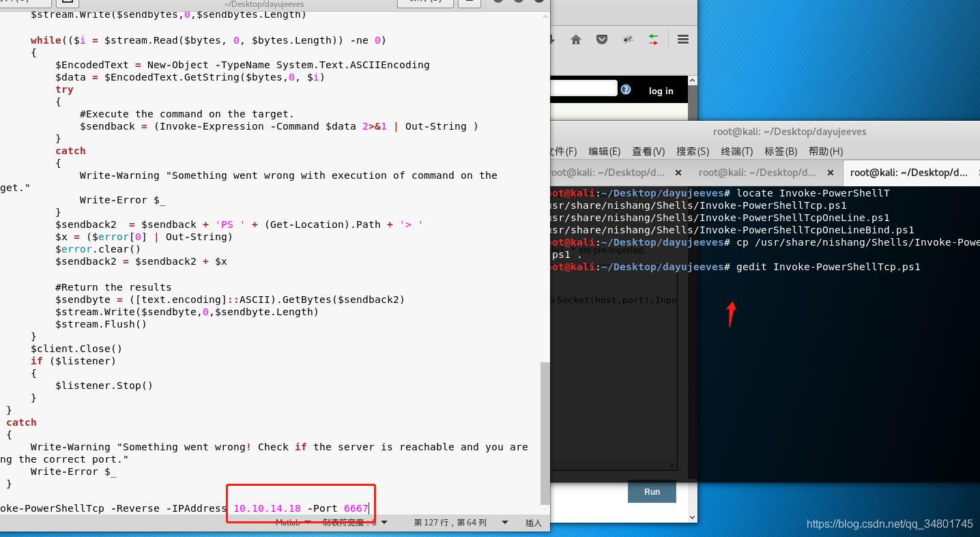The height and width of the screenshot is (537, 980).
Task: Click the '$stream.Flush()' line
Action: [101, 324]
